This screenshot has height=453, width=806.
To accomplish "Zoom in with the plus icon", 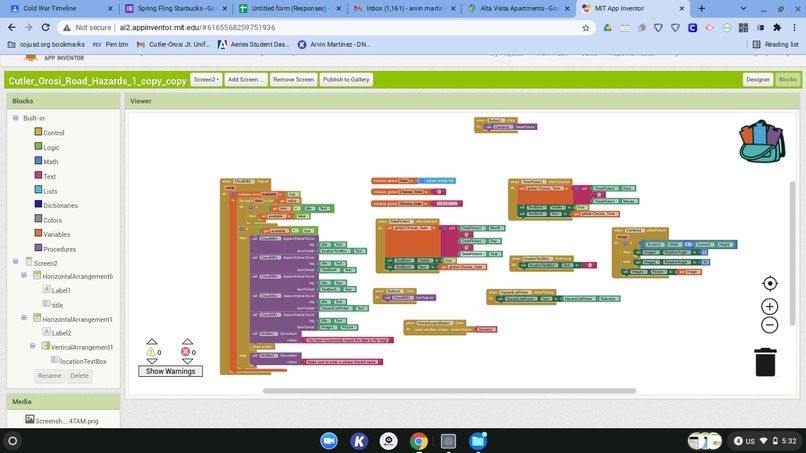I will (770, 306).
